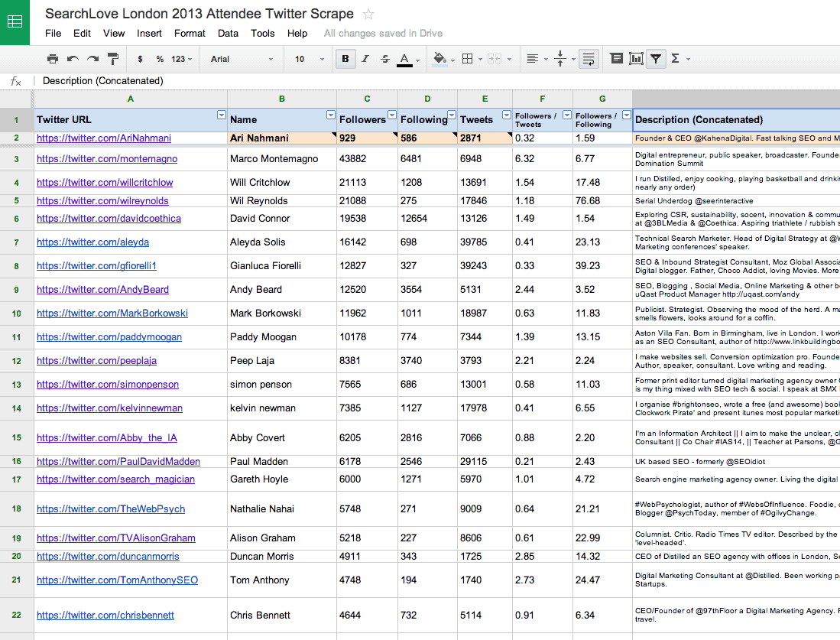This screenshot has width=840, height=640.
Task: Click the Google Sheets home icon
Action: [15, 22]
